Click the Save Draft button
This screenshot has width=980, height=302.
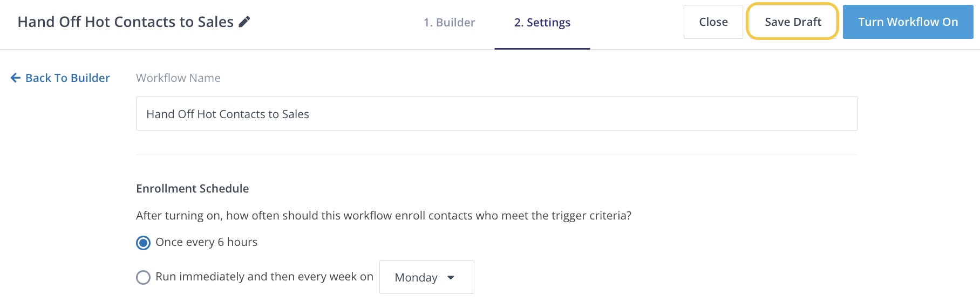[x=792, y=22]
